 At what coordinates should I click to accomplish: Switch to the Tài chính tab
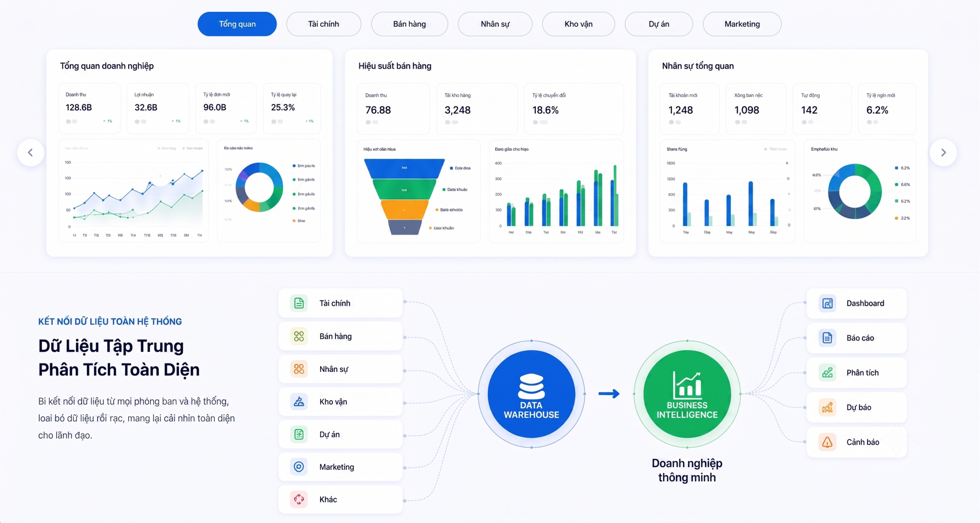coord(323,24)
